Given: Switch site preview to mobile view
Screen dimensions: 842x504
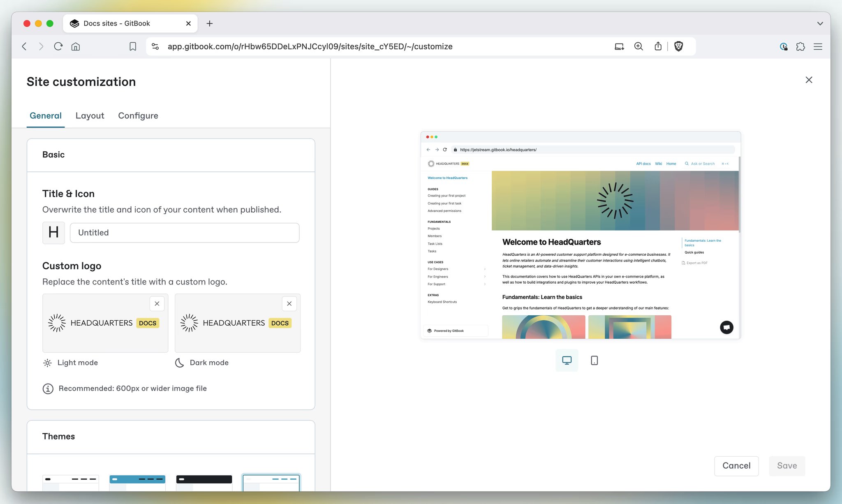Looking at the screenshot, I should (594, 360).
